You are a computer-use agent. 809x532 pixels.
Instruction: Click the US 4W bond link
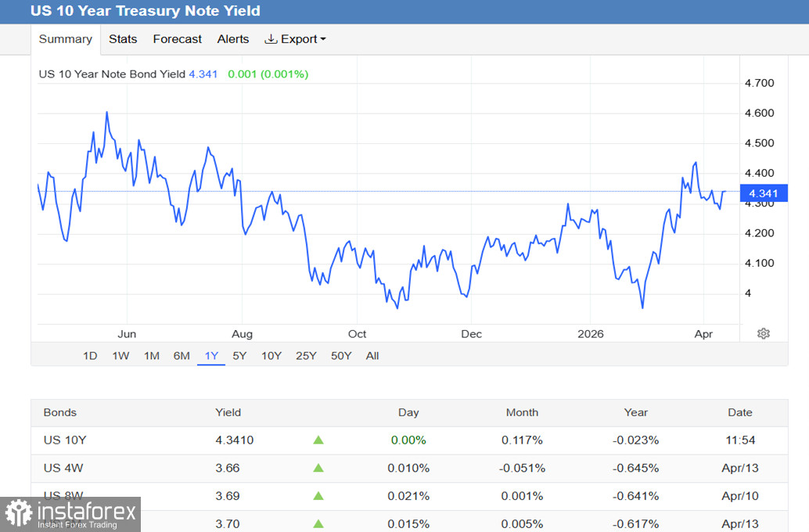[x=63, y=468]
